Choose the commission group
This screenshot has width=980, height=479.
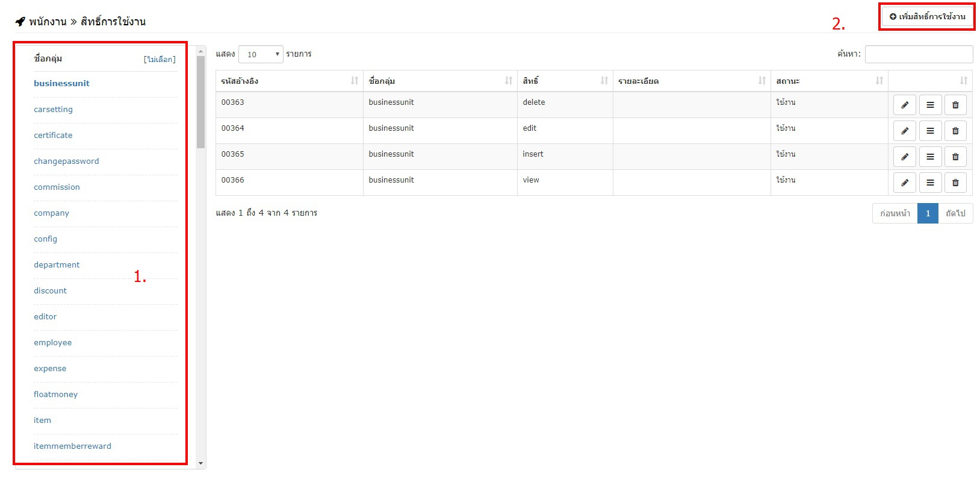click(x=57, y=187)
